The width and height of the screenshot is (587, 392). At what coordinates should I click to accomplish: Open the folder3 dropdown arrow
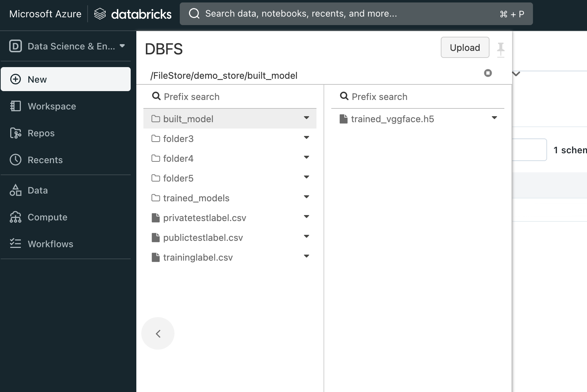[307, 138]
